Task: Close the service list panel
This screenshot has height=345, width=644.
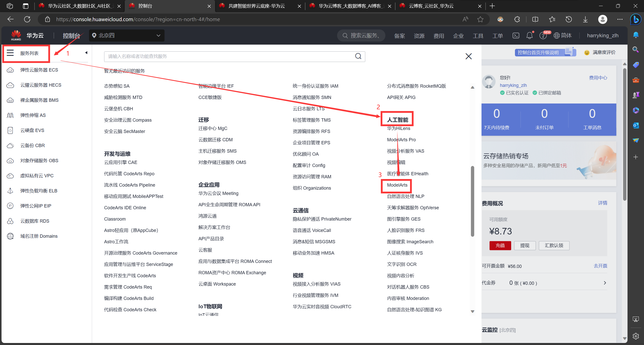Action: [x=468, y=56]
